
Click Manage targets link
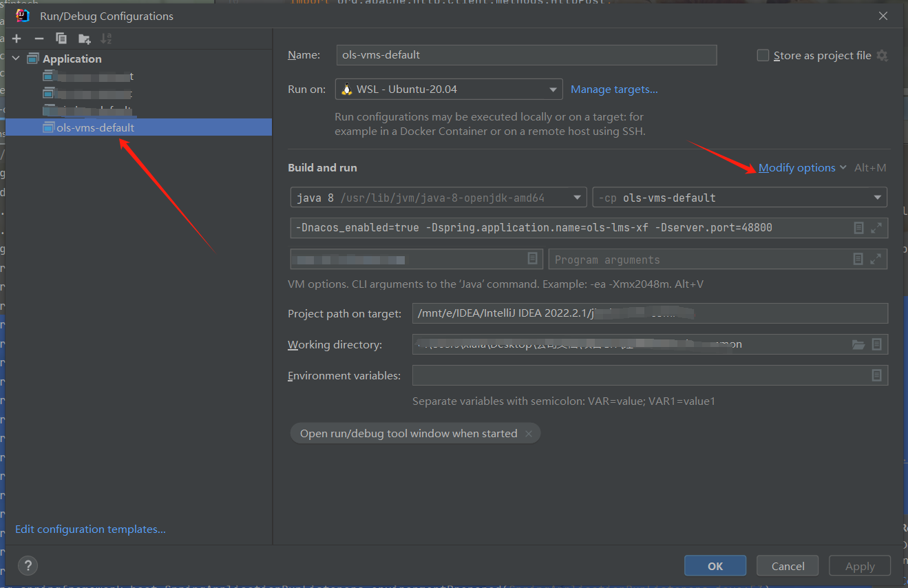tap(614, 90)
